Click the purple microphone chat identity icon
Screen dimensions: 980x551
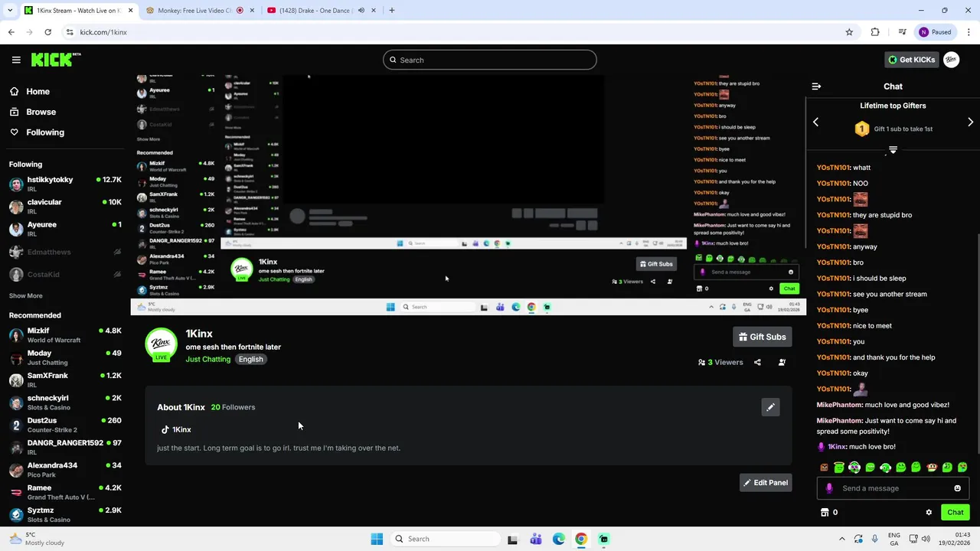tap(829, 488)
